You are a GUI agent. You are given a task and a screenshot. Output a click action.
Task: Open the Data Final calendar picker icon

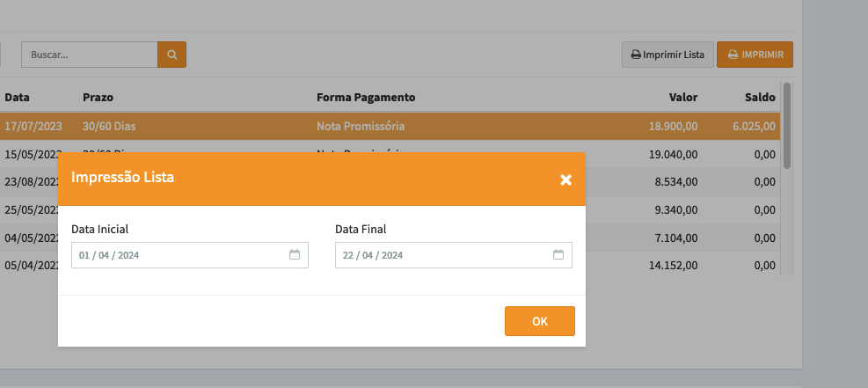tap(558, 255)
